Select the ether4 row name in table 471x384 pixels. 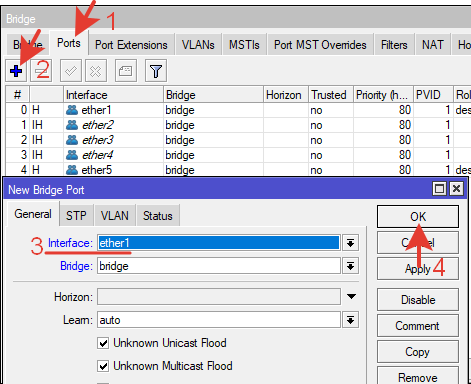(x=98, y=155)
